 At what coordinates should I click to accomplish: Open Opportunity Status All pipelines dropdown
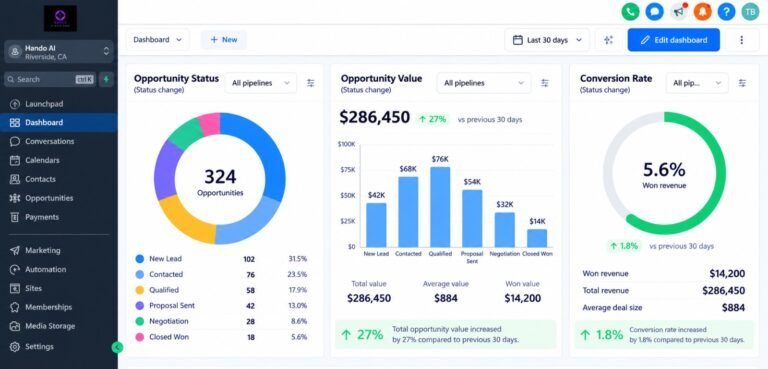coord(261,83)
